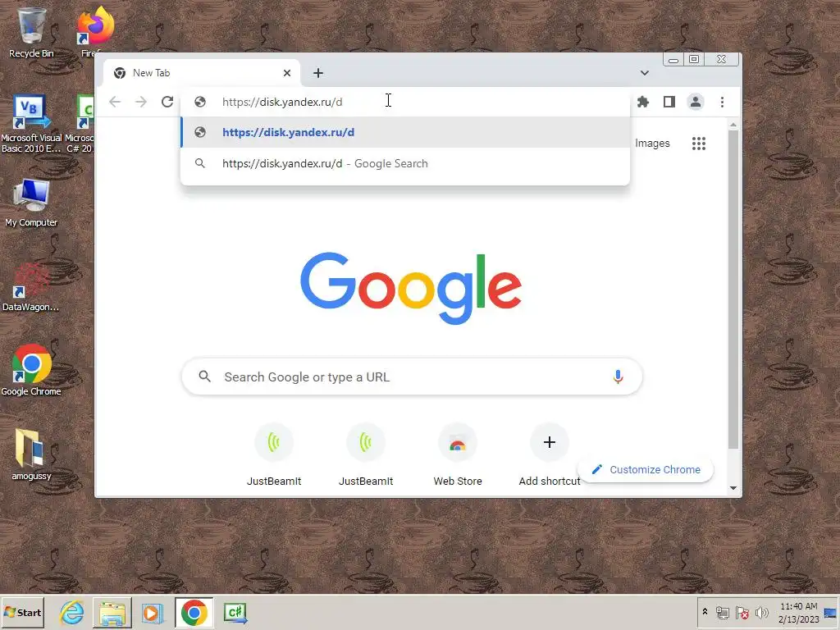Open Windows Media Player from taskbar
The height and width of the screenshot is (630, 840).
153,612
